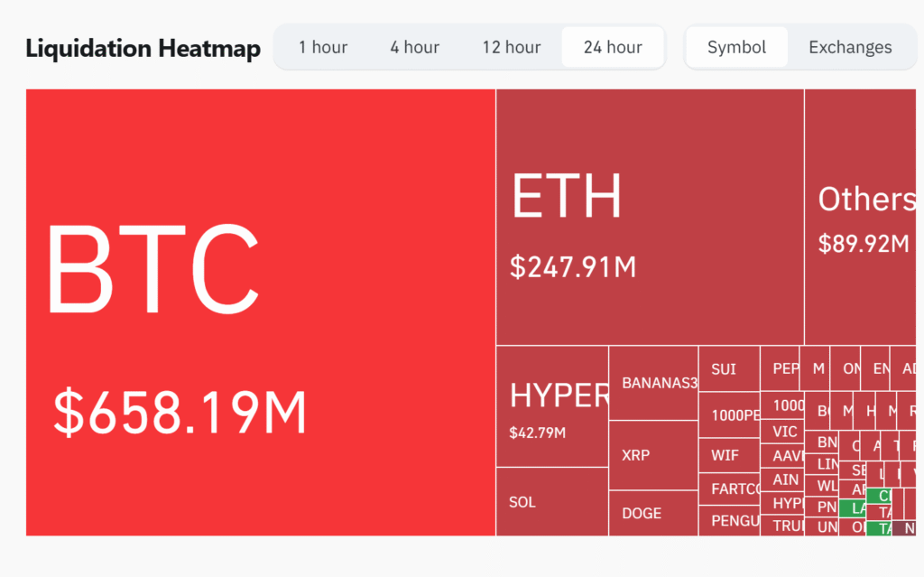Open the XRP liquidation tile

click(x=653, y=455)
